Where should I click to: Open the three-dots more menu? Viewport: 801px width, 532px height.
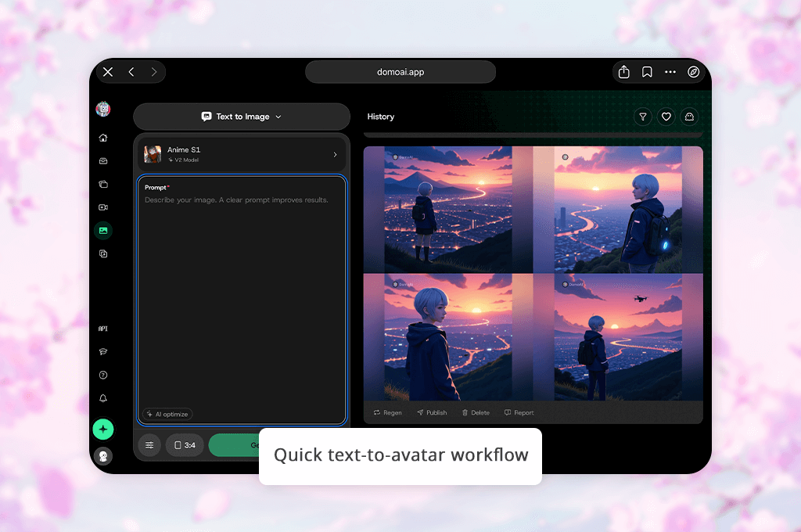[670, 72]
